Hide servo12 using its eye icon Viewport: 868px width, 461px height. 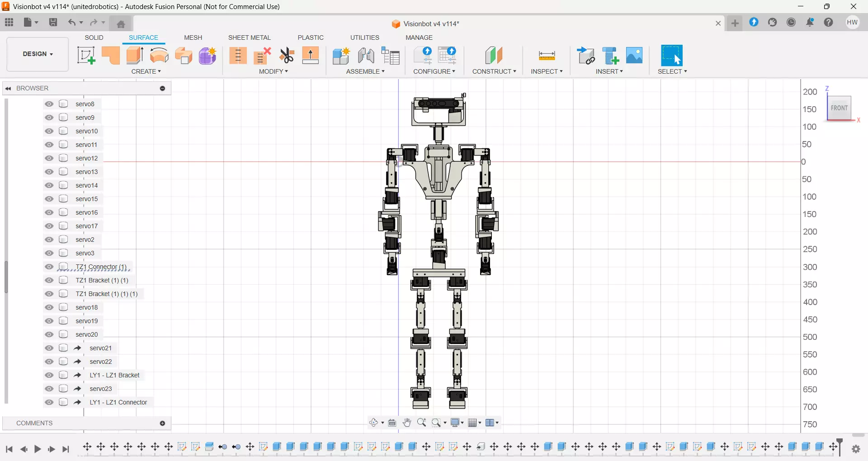(49, 158)
